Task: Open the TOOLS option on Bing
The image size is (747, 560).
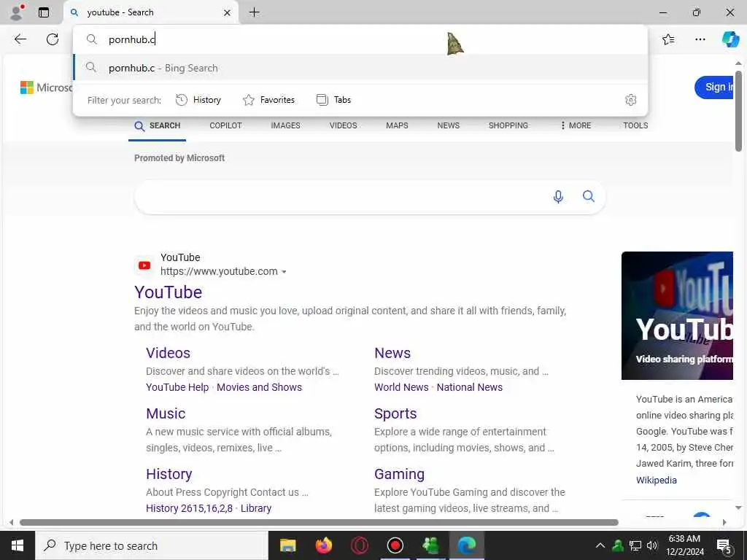Action: point(635,125)
